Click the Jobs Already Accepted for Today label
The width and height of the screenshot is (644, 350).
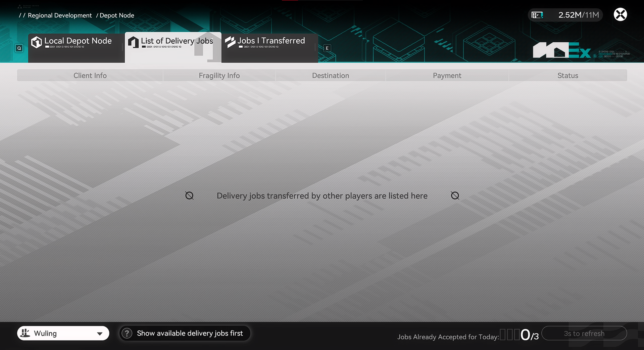click(448, 337)
